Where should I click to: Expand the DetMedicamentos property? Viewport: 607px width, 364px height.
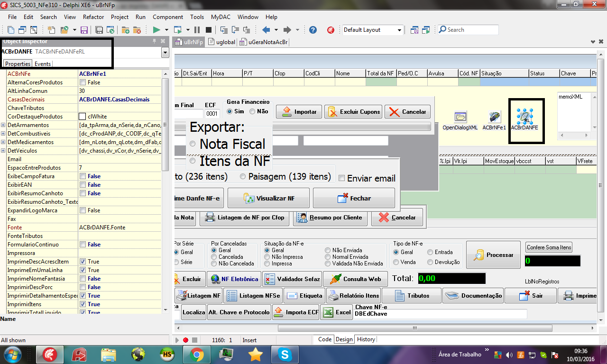tap(3, 142)
